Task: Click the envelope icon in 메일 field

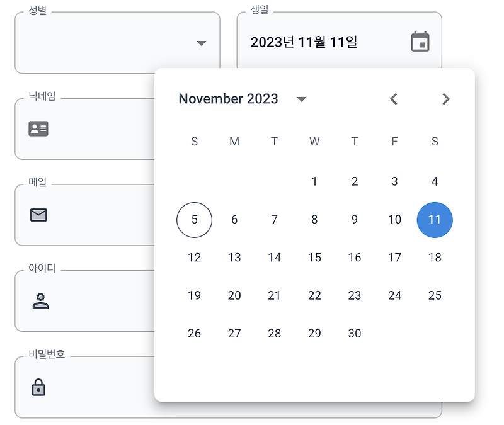Action: tap(38, 215)
